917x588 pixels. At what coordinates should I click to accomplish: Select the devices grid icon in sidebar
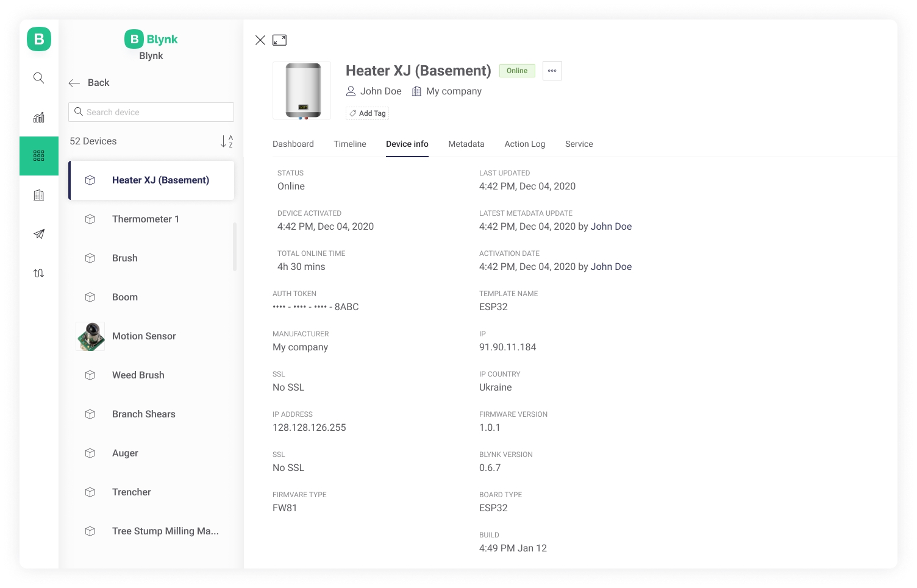38,156
